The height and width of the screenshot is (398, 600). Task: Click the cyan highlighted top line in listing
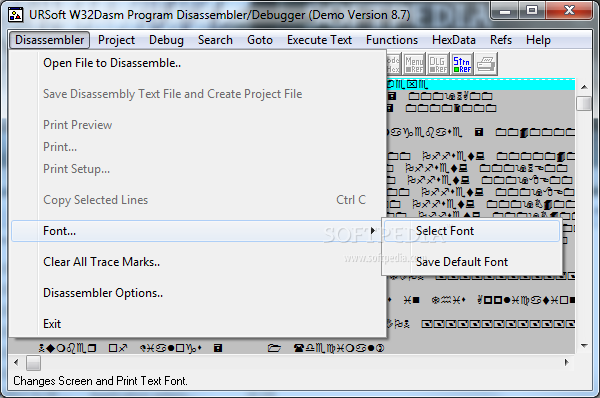(481, 85)
